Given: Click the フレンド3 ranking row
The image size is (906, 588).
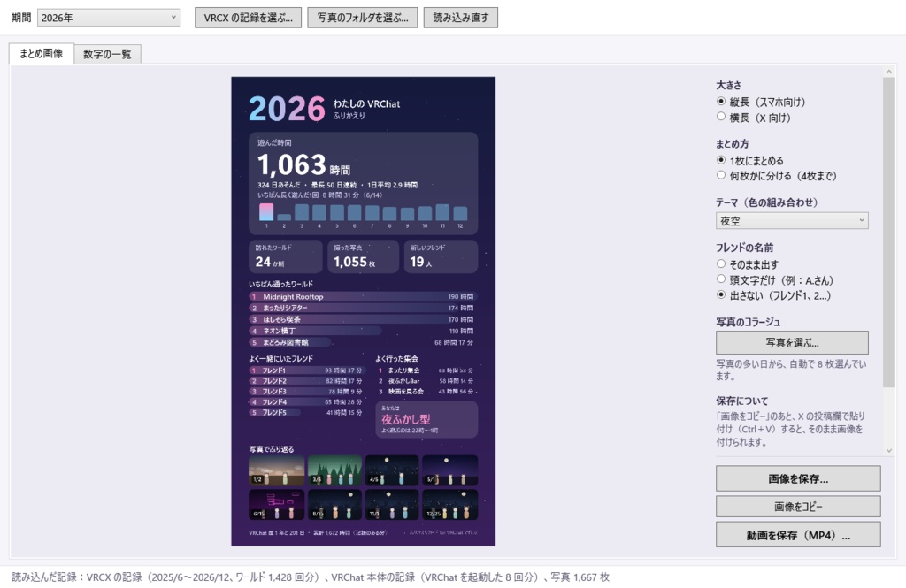Looking at the screenshot, I should click(306, 392).
